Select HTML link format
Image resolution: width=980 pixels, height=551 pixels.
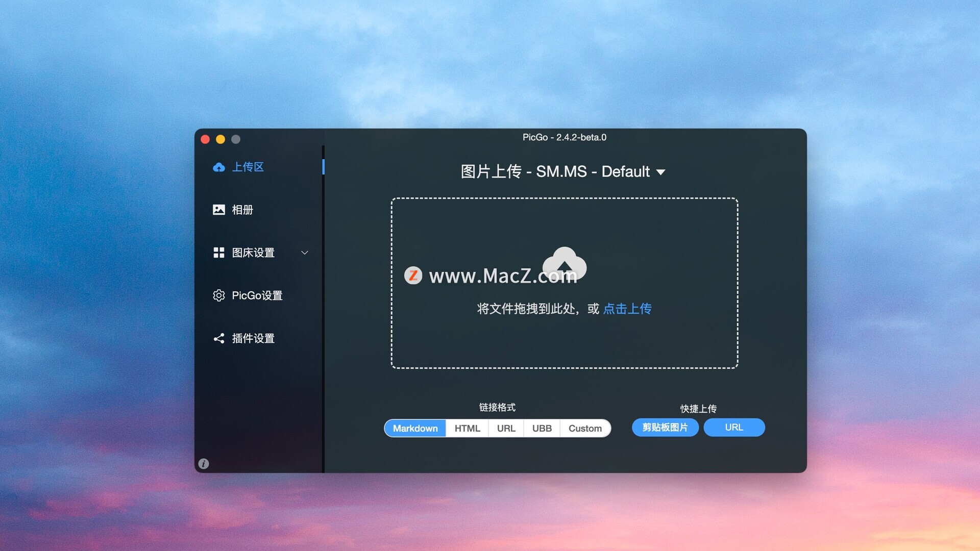pos(467,428)
